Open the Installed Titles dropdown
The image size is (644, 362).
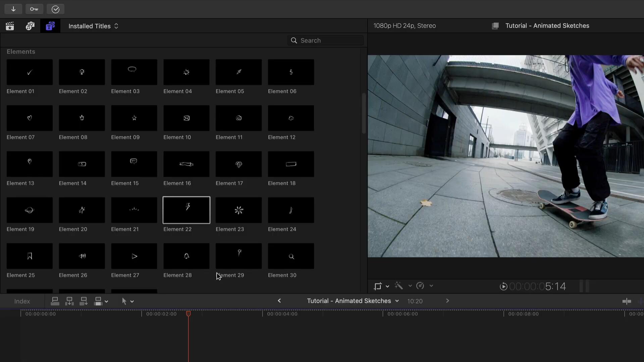(93, 26)
